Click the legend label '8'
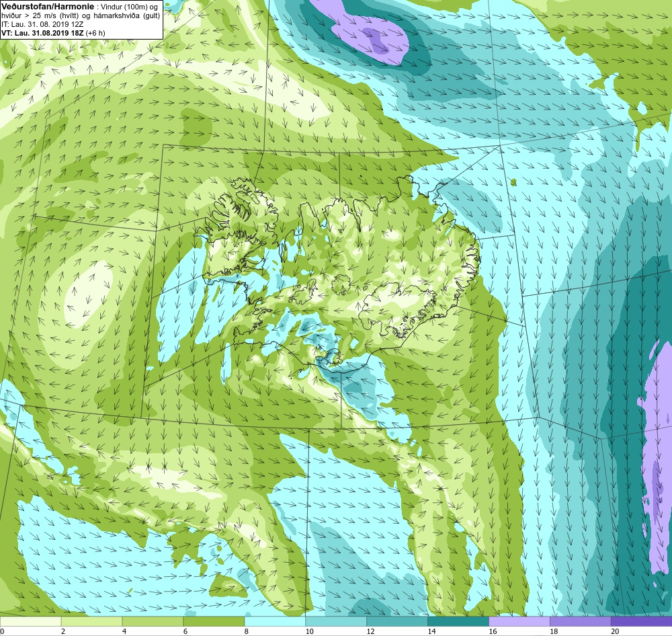 pyautogui.click(x=247, y=631)
